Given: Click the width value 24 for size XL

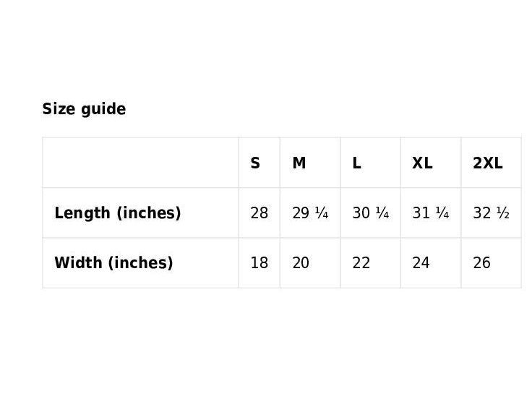Looking at the screenshot, I should click(x=421, y=263).
